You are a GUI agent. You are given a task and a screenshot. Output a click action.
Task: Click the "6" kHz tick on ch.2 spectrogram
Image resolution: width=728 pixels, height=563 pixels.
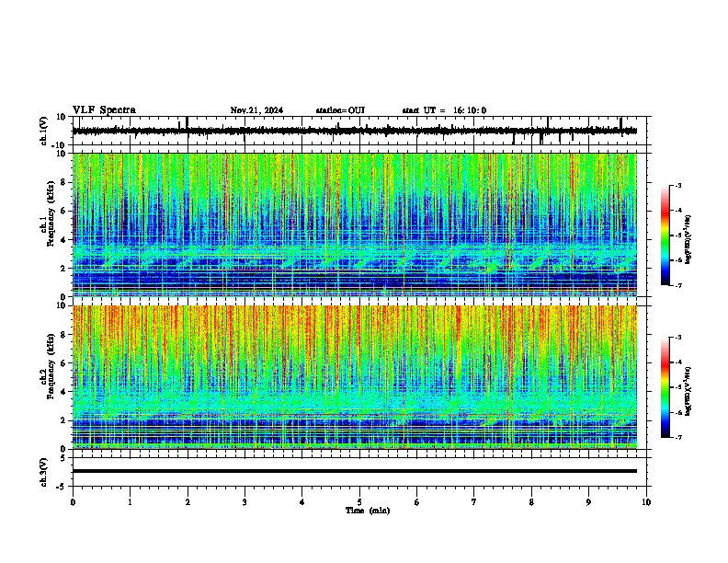(x=63, y=362)
